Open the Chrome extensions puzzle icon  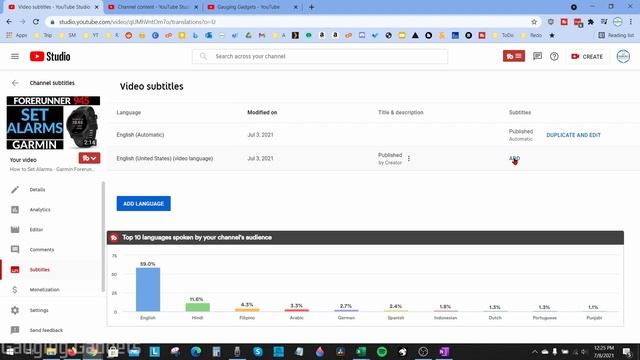pos(591,22)
